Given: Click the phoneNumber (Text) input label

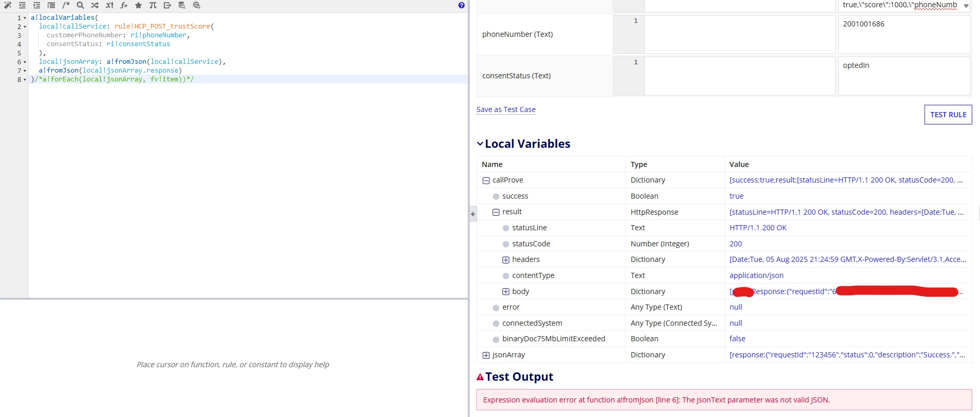Looking at the screenshot, I should click(517, 34).
